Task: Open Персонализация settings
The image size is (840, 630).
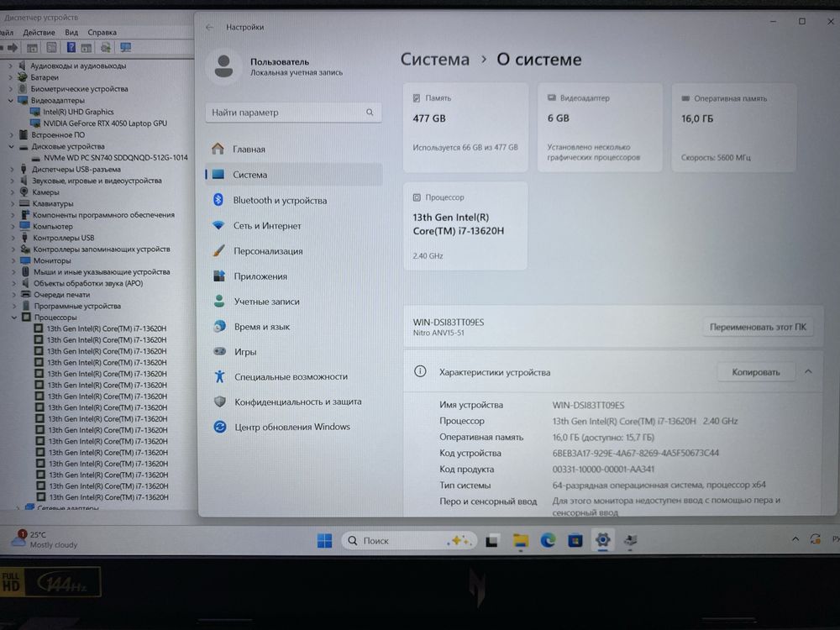Action: coord(293,250)
